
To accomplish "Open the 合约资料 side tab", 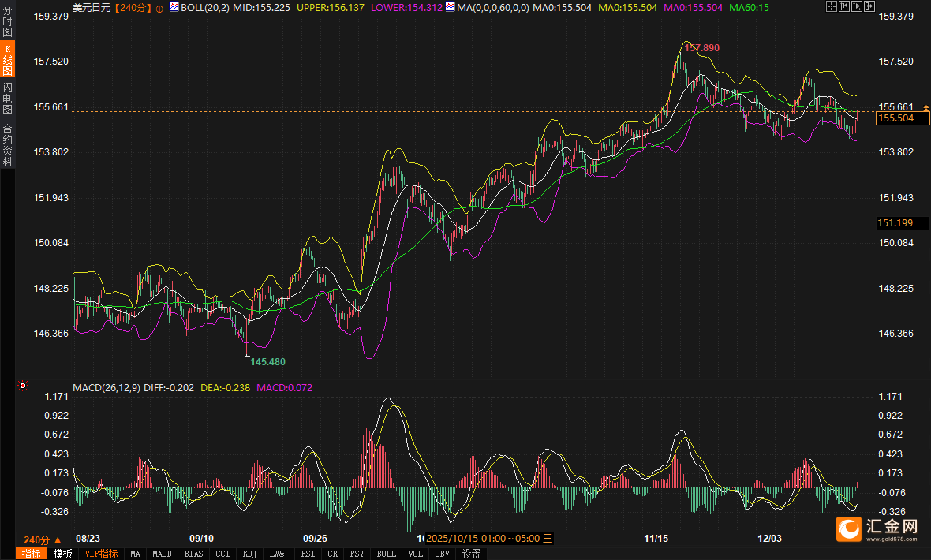I will (7, 144).
